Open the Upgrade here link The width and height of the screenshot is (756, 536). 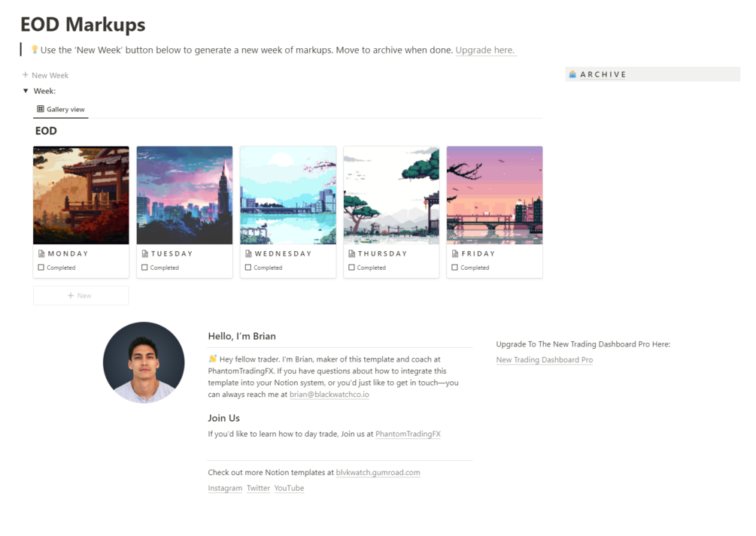[485, 50]
